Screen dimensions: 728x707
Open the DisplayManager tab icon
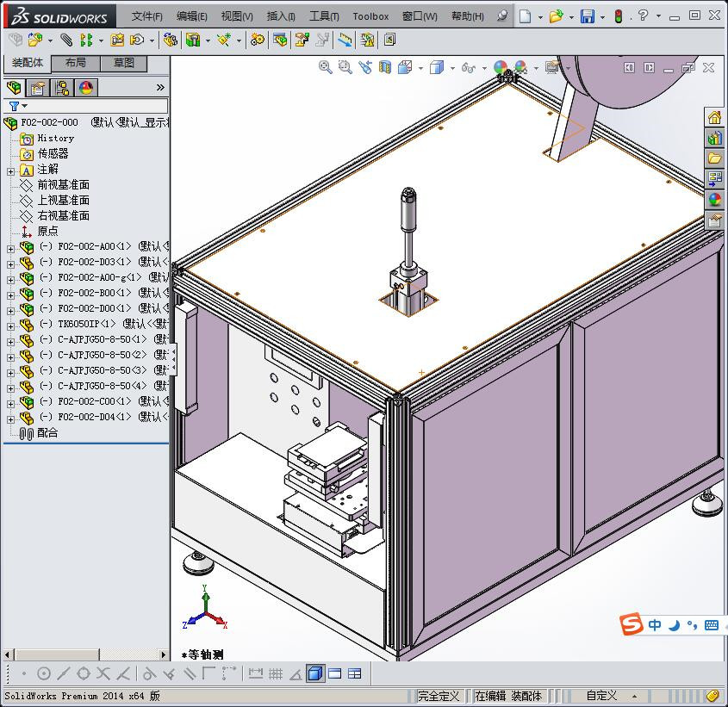85,88
